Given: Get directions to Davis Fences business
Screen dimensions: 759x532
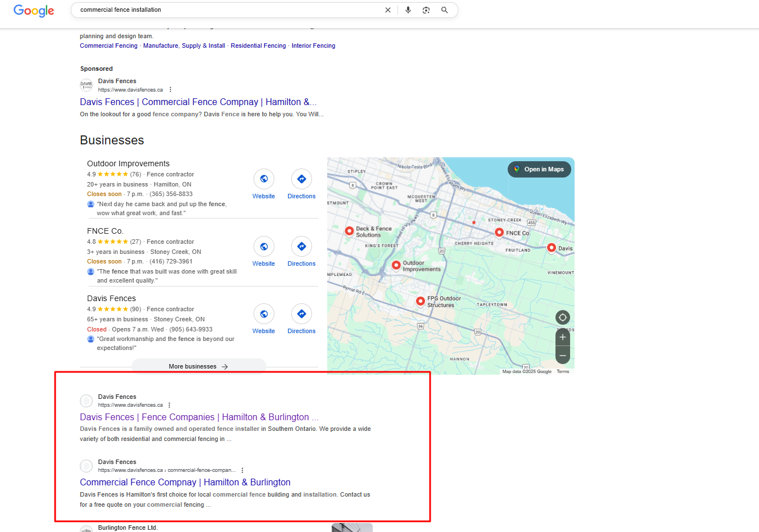Looking at the screenshot, I should click(x=301, y=314).
